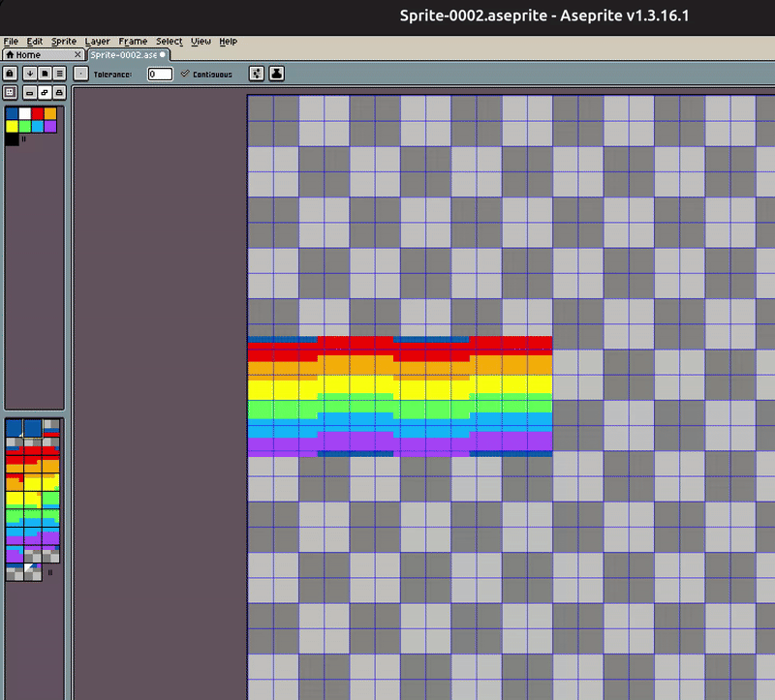Open the Layer menu
This screenshot has height=700, width=775.
[x=97, y=42]
